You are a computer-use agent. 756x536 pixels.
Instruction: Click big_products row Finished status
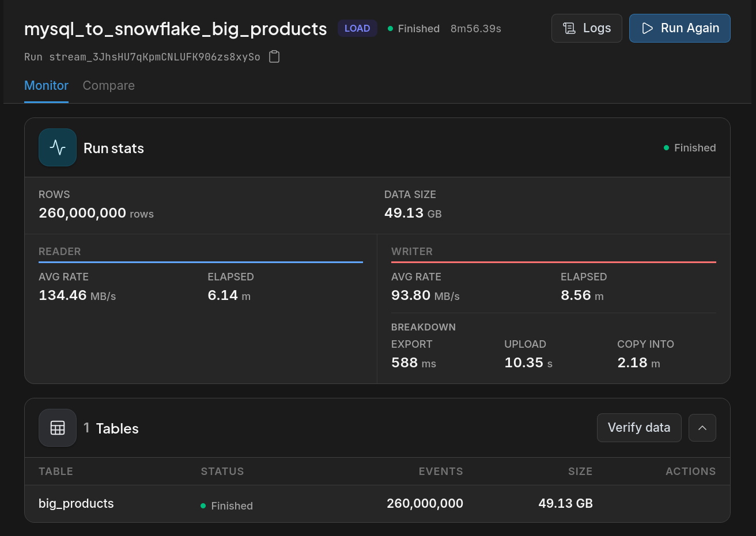point(226,506)
